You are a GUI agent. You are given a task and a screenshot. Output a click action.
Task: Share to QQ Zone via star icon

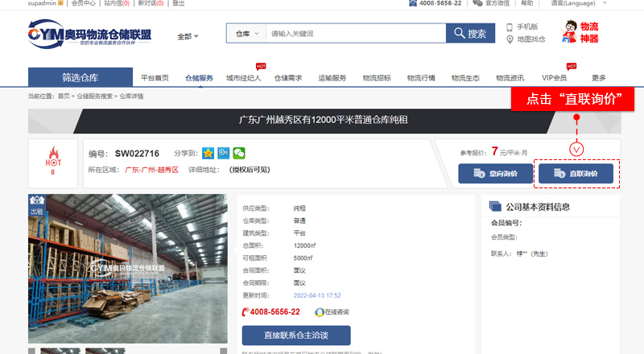click(x=208, y=153)
